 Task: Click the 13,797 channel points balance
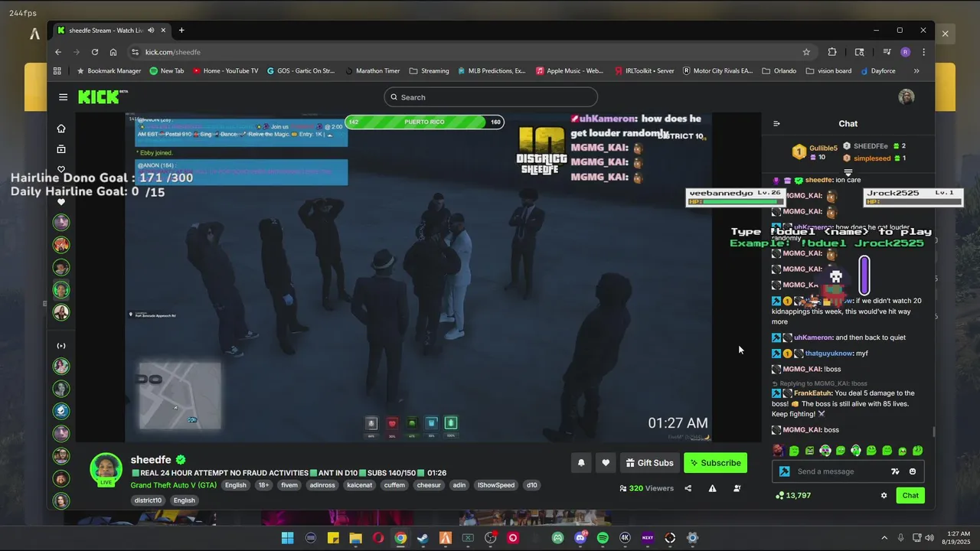(x=793, y=496)
